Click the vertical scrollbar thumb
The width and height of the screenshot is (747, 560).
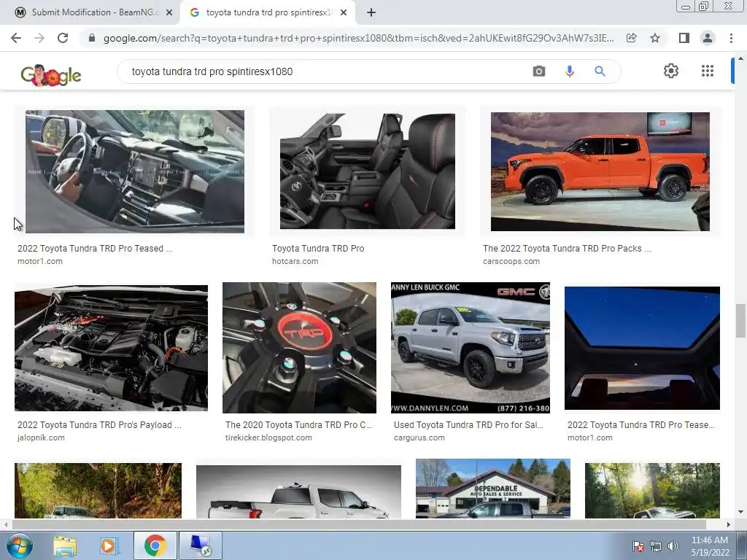pos(740,320)
